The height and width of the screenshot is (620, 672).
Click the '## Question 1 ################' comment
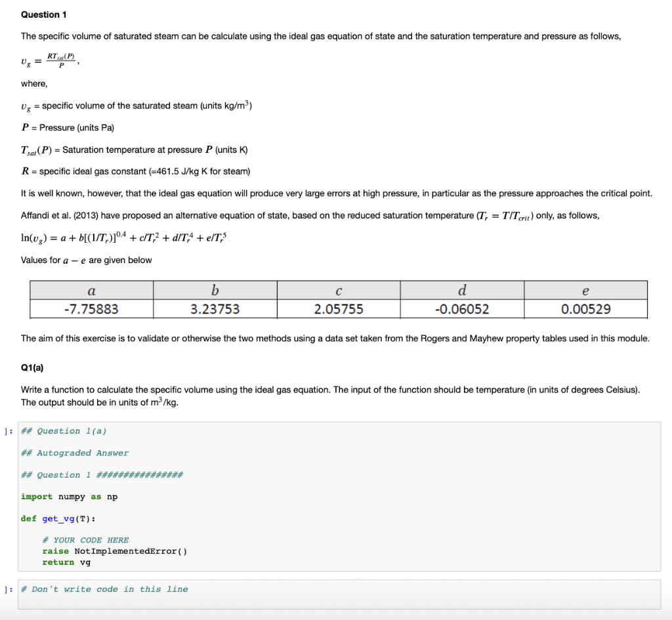click(x=102, y=475)
